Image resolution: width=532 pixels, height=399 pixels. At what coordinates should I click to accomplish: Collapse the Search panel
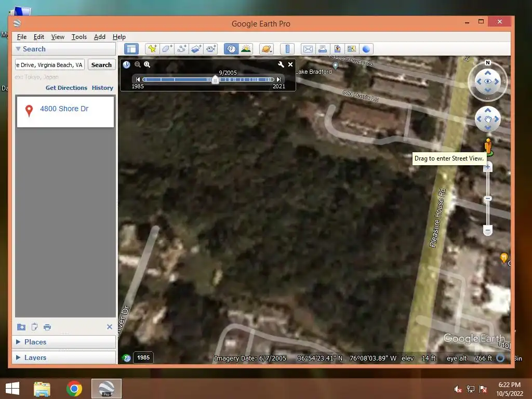[x=18, y=49]
